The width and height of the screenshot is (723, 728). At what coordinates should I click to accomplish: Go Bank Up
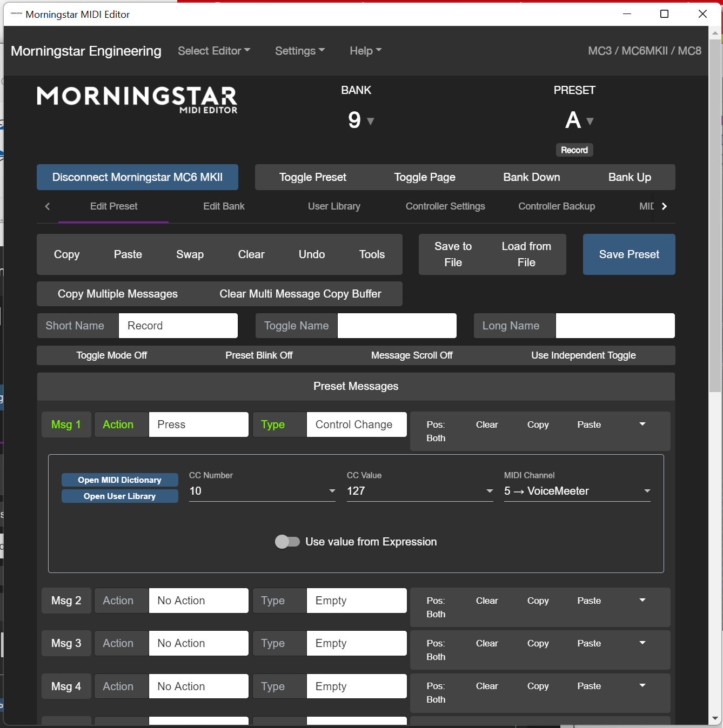[x=630, y=177]
